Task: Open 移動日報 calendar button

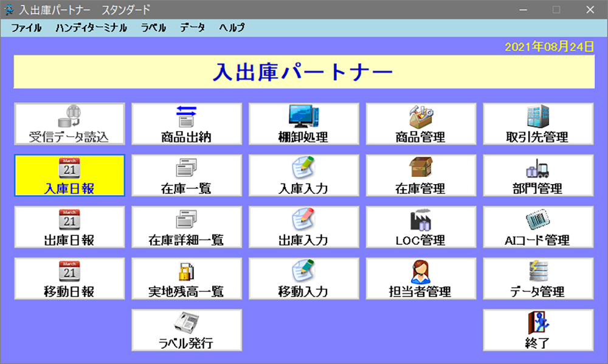Action: pos(70,279)
